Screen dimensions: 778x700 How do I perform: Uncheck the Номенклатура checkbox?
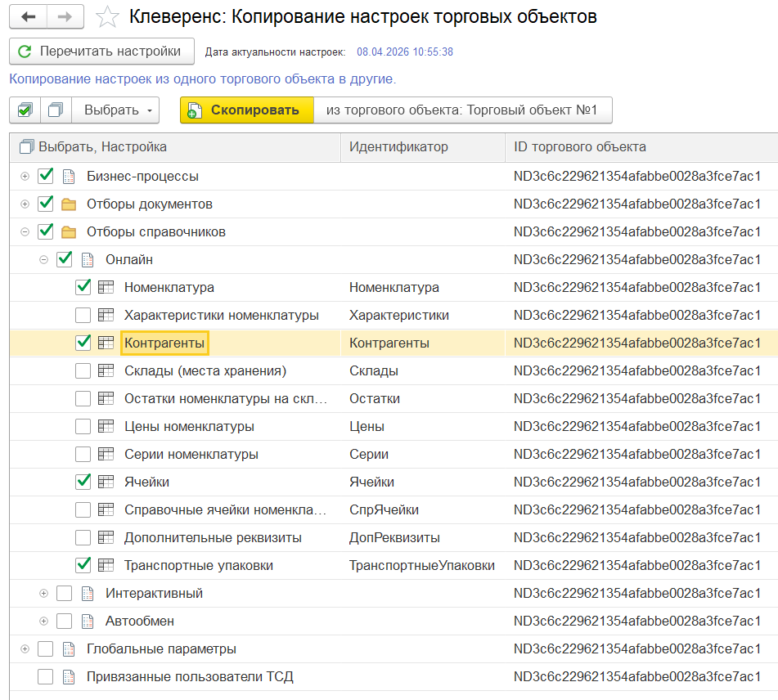[83, 287]
